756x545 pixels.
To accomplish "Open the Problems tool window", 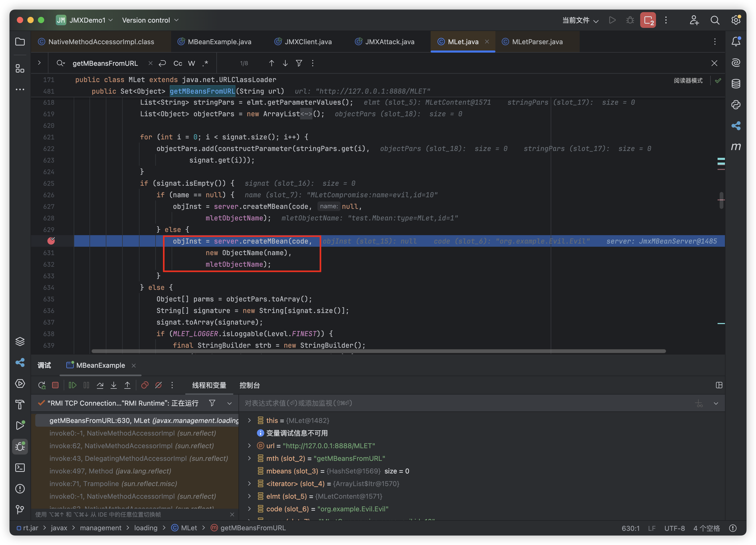I will (20, 489).
